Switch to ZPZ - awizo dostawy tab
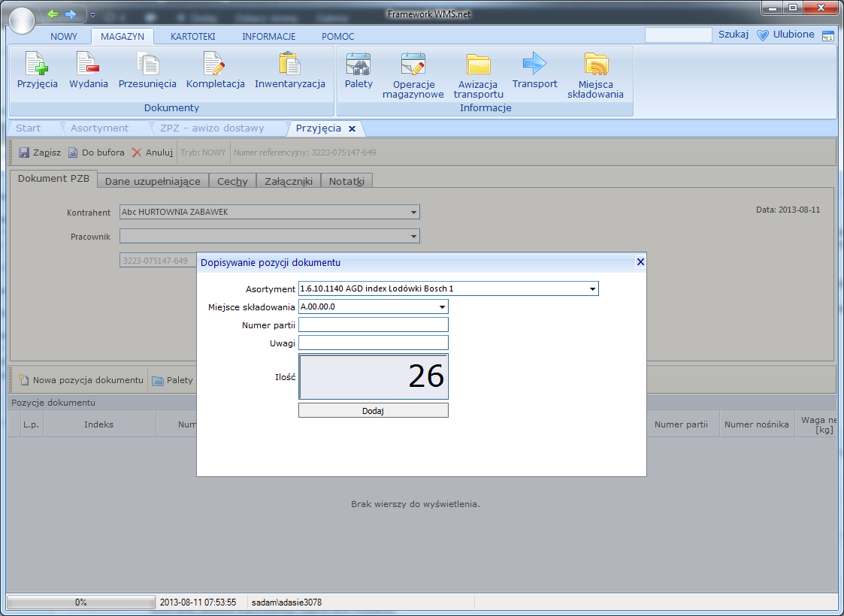 [x=212, y=128]
